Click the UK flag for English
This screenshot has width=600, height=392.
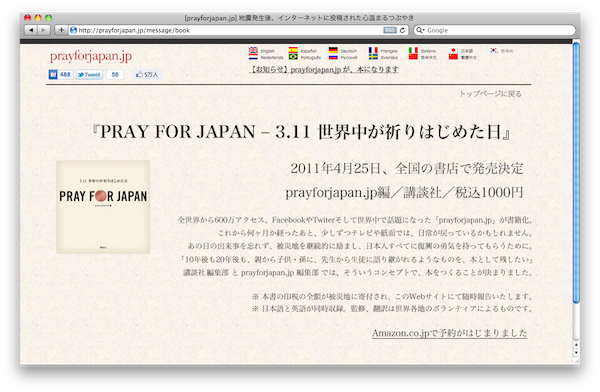click(253, 51)
